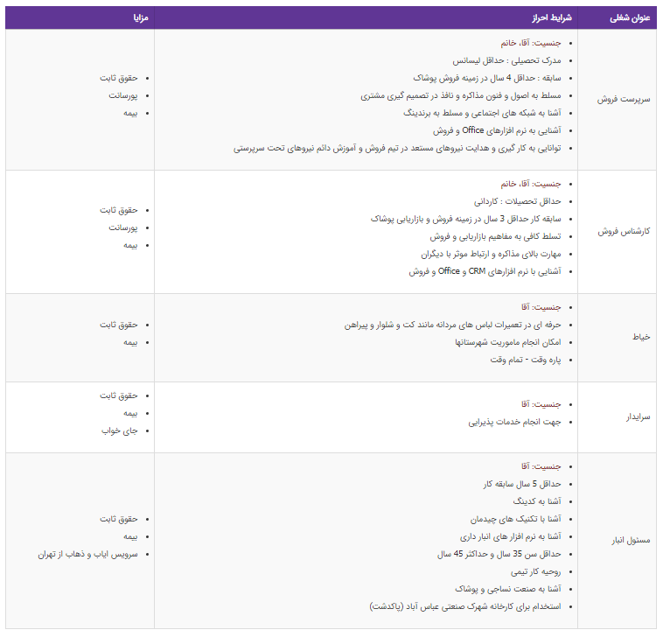This screenshot has height=644, width=670.
Task: Click 'حقوق ثابت' benefit in مسئول انبار row
Action: (119, 519)
